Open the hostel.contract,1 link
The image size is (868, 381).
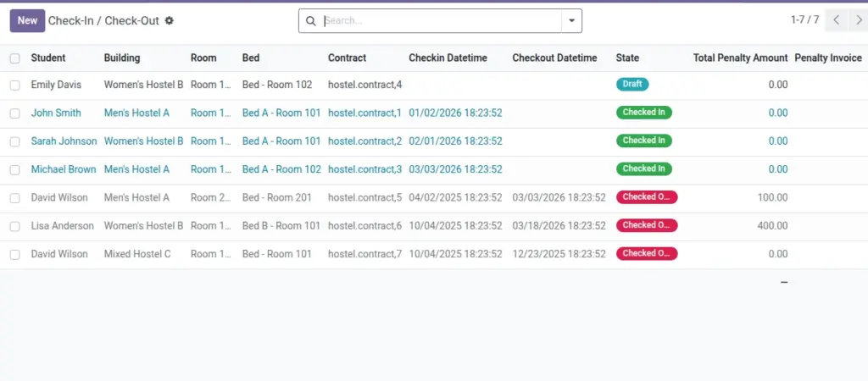[x=364, y=113]
